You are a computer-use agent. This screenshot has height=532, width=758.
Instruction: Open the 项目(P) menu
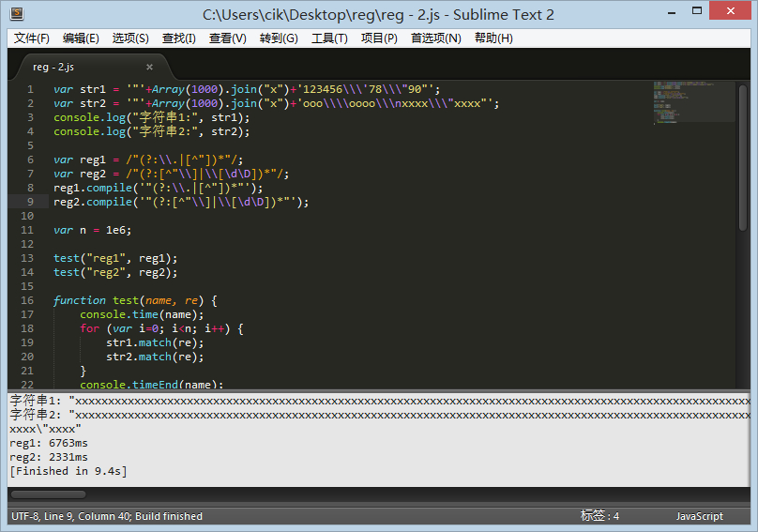(379, 38)
